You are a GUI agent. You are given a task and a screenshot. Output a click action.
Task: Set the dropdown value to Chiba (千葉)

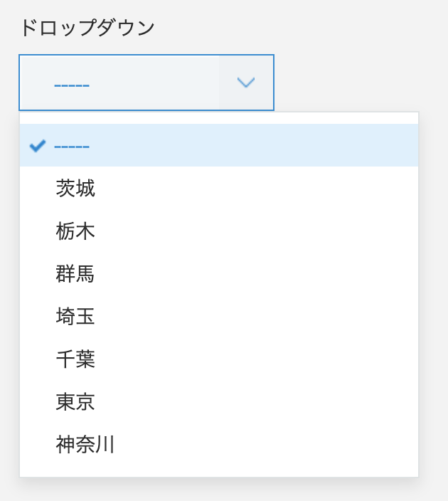pyautogui.click(x=75, y=359)
